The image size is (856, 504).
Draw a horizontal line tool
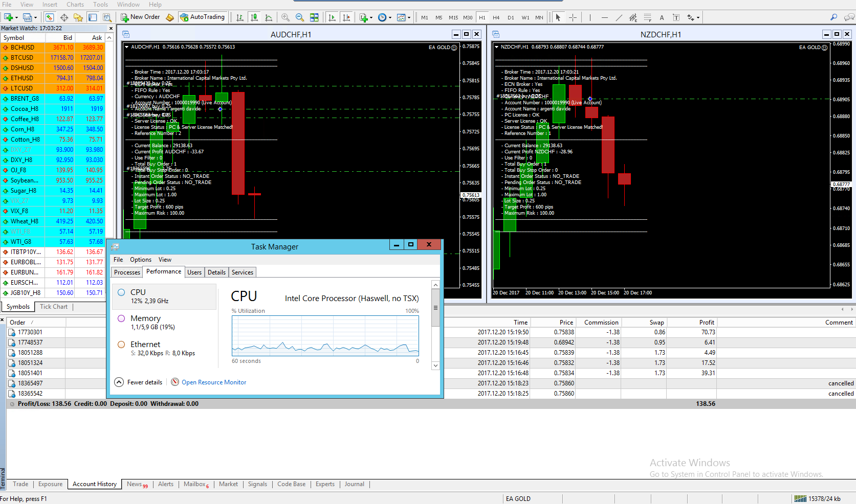point(604,17)
